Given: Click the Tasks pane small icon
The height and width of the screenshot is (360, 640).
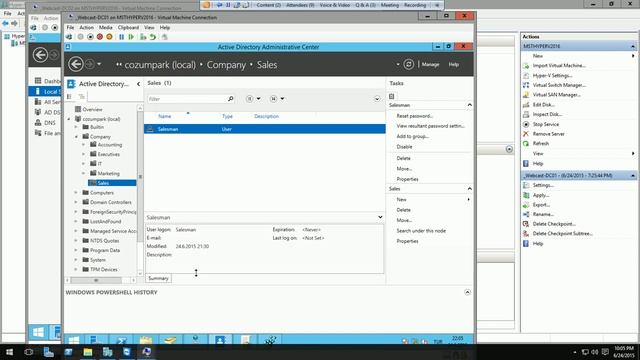Looking at the screenshot, I should tap(392, 96).
